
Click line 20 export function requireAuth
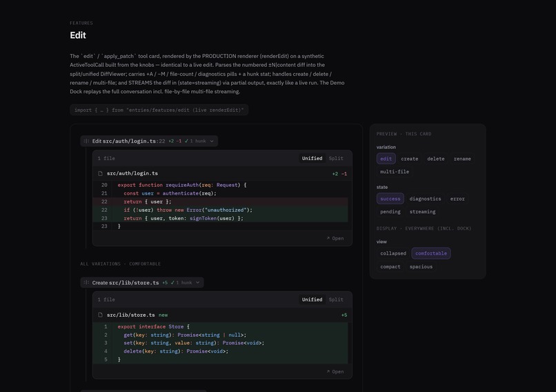pos(220,185)
